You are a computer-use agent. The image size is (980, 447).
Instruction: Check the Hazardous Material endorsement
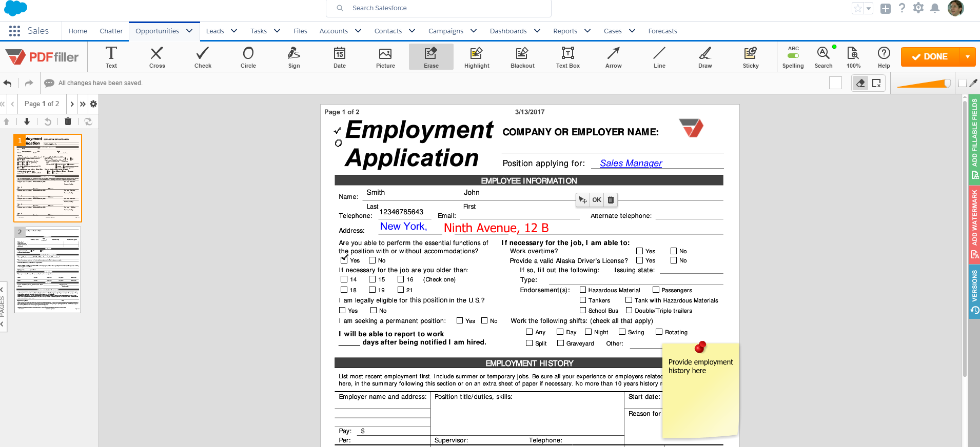tap(583, 290)
